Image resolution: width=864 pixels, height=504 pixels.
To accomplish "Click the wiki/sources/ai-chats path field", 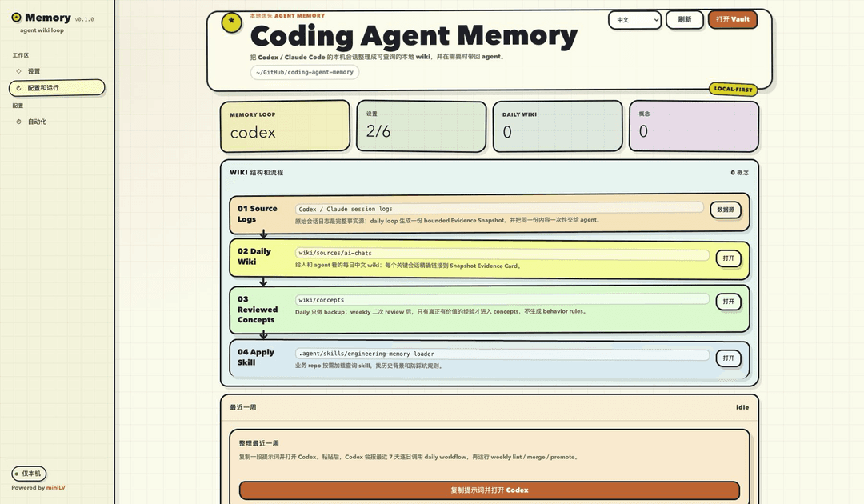I will tap(502, 253).
